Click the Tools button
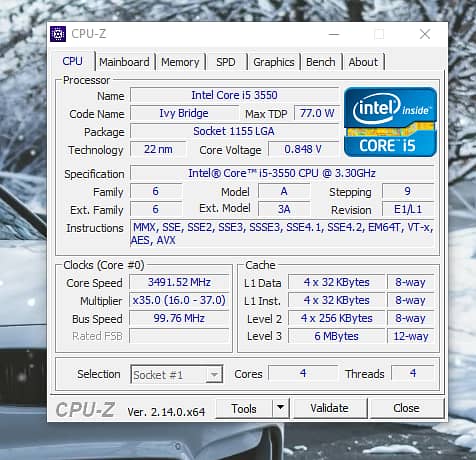The width and height of the screenshot is (476, 460). pos(244,408)
